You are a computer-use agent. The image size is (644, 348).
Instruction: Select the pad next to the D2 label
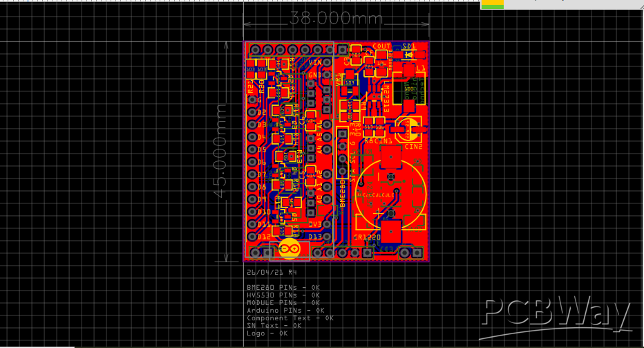point(252,112)
